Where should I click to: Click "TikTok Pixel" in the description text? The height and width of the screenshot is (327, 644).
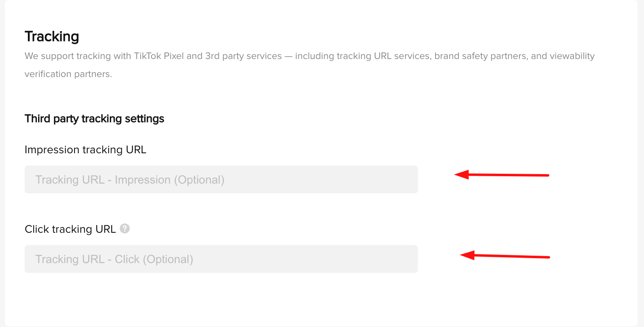tap(159, 56)
